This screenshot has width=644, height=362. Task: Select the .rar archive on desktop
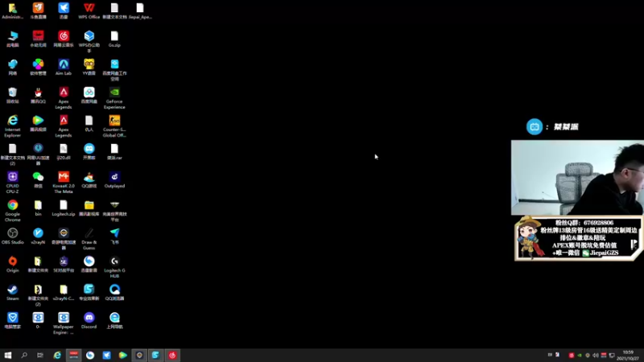(114, 151)
